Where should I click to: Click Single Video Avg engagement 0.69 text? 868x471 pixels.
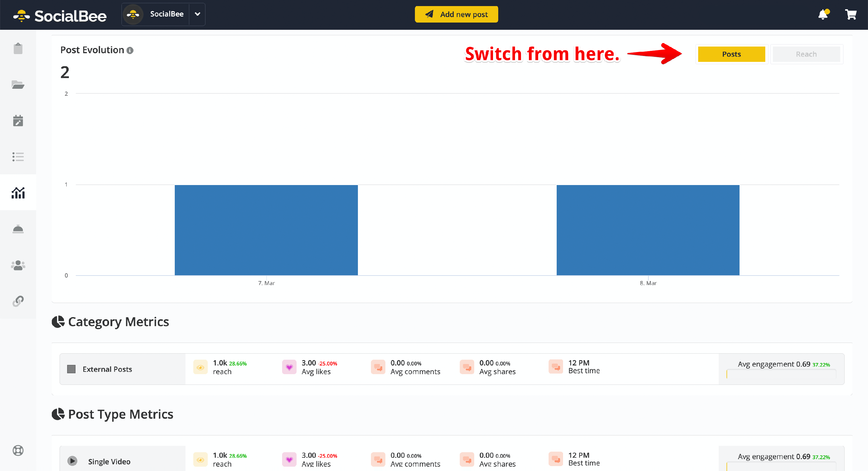point(774,457)
